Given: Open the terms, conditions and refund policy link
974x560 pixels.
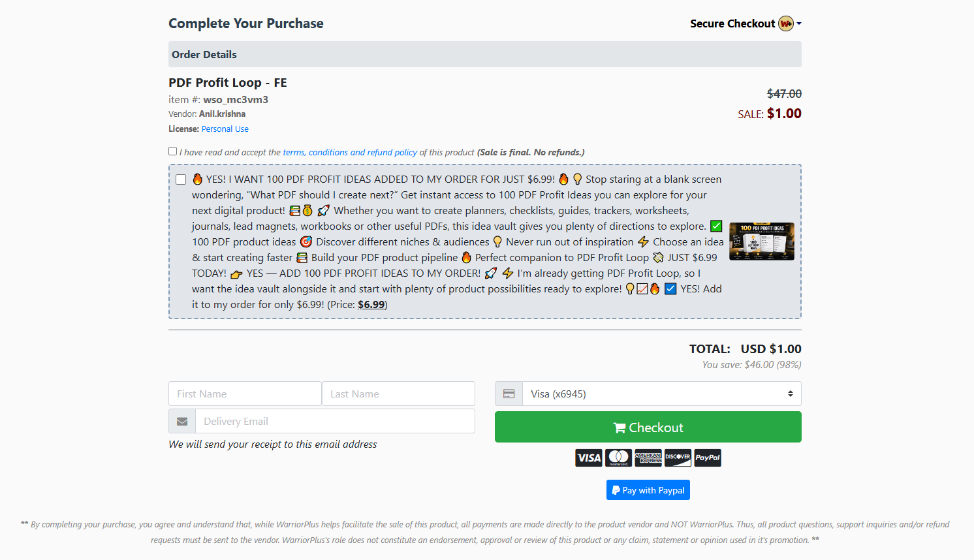Looking at the screenshot, I should coord(350,152).
